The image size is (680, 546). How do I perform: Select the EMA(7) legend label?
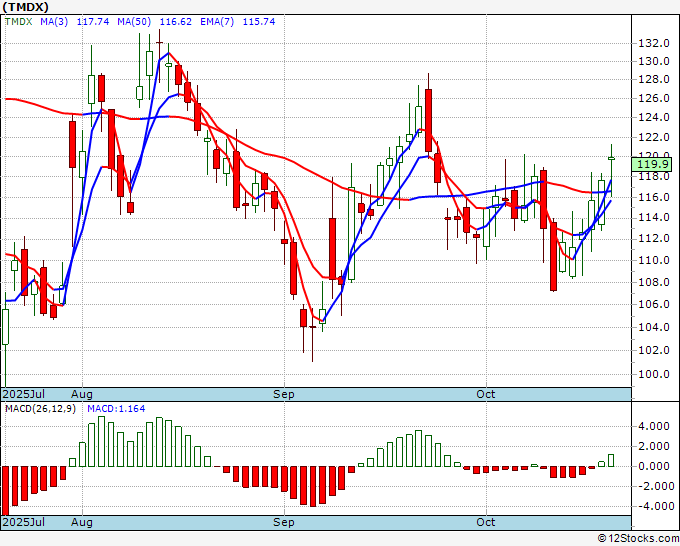tap(217, 21)
